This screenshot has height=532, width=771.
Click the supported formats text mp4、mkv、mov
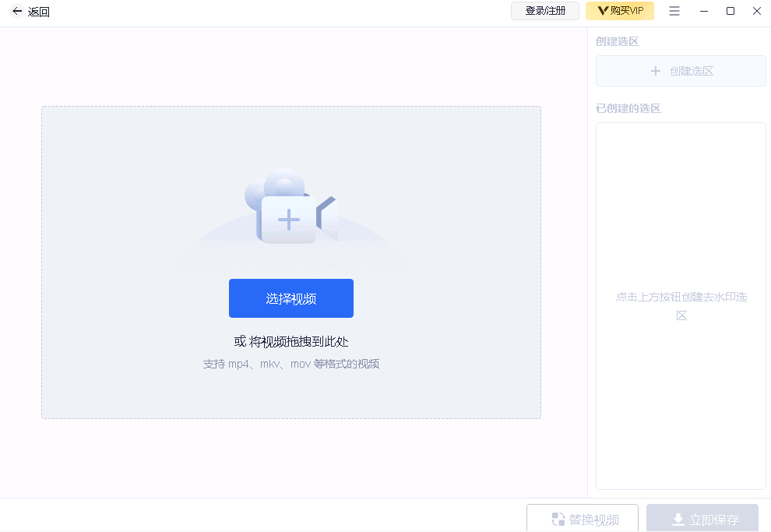291,364
